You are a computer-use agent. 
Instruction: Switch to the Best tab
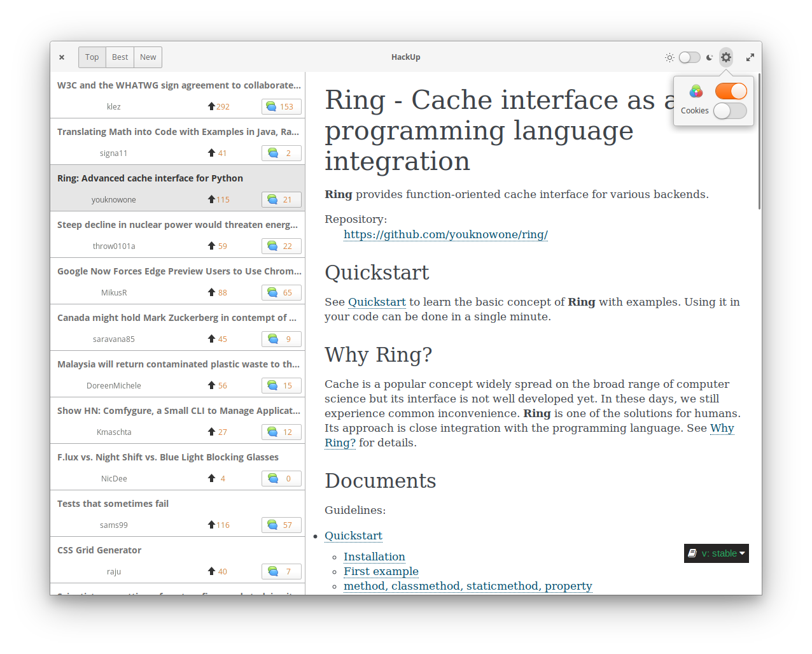[120, 57]
